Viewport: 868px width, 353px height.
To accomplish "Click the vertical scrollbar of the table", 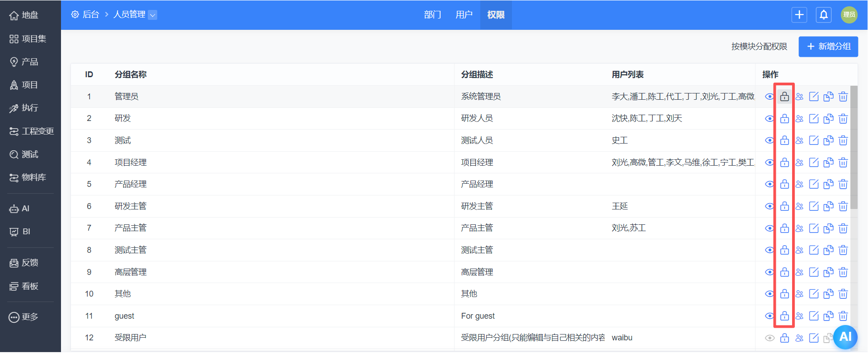I will coord(854,149).
